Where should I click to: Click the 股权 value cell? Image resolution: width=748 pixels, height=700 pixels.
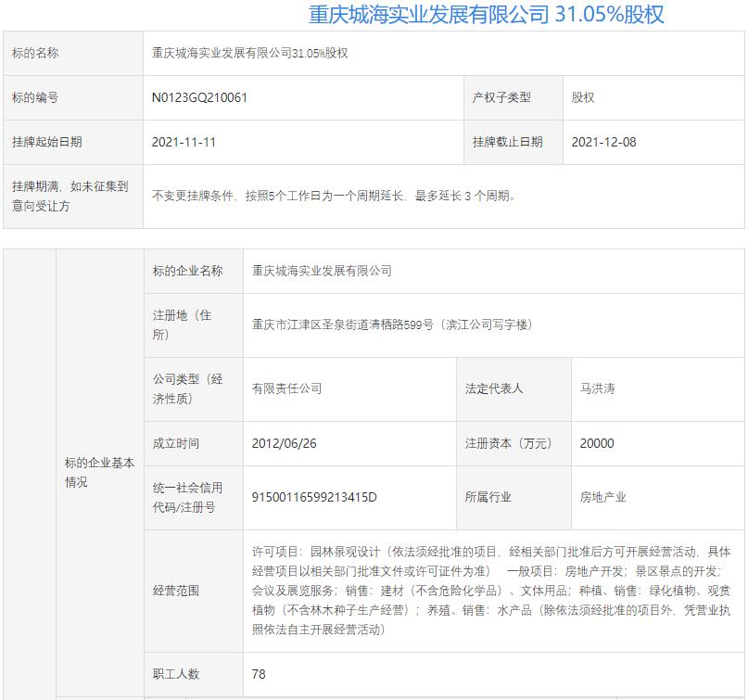click(x=653, y=97)
